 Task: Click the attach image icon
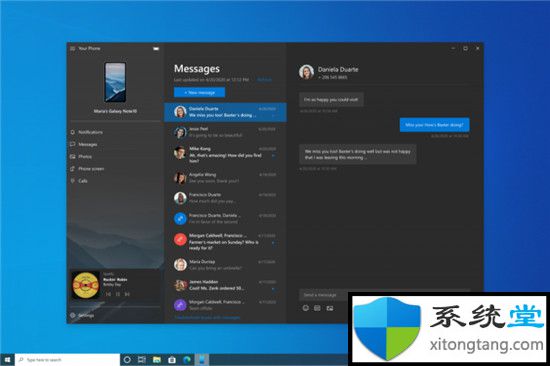pyautogui.click(x=330, y=308)
